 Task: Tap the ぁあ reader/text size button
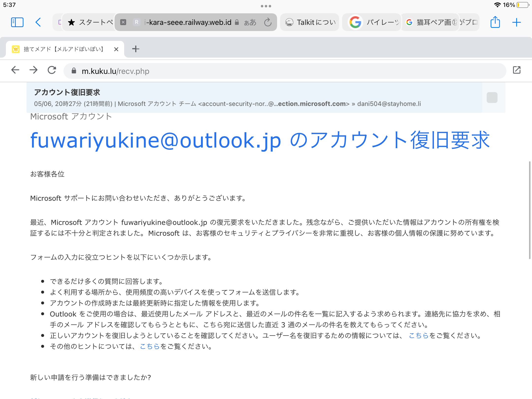coord(250,22)
